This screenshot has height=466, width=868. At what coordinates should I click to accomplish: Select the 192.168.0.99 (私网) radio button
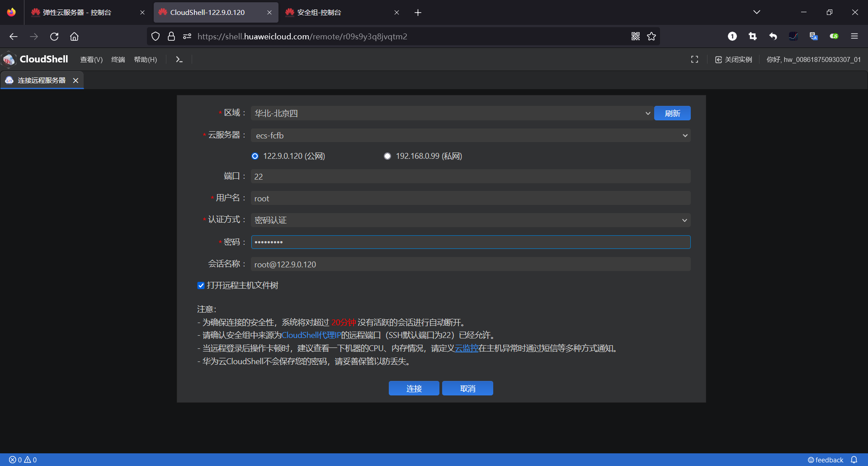click(387, 156)
